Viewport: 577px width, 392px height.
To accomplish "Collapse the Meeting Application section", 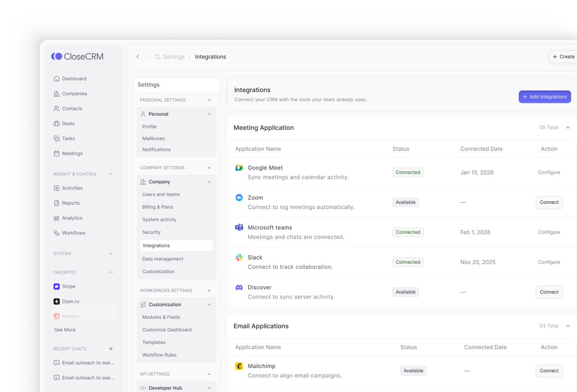I will click(x=568, y=127).
